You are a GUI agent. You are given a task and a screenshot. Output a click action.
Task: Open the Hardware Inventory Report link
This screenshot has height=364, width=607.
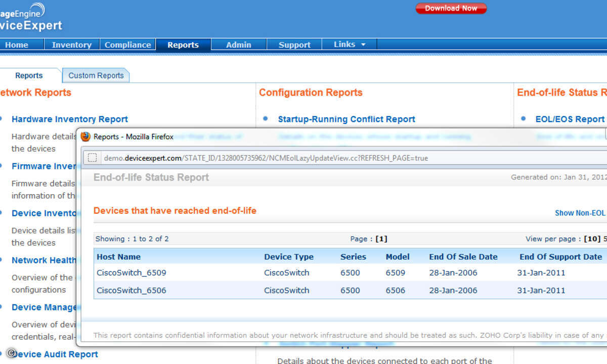[70, 119]
